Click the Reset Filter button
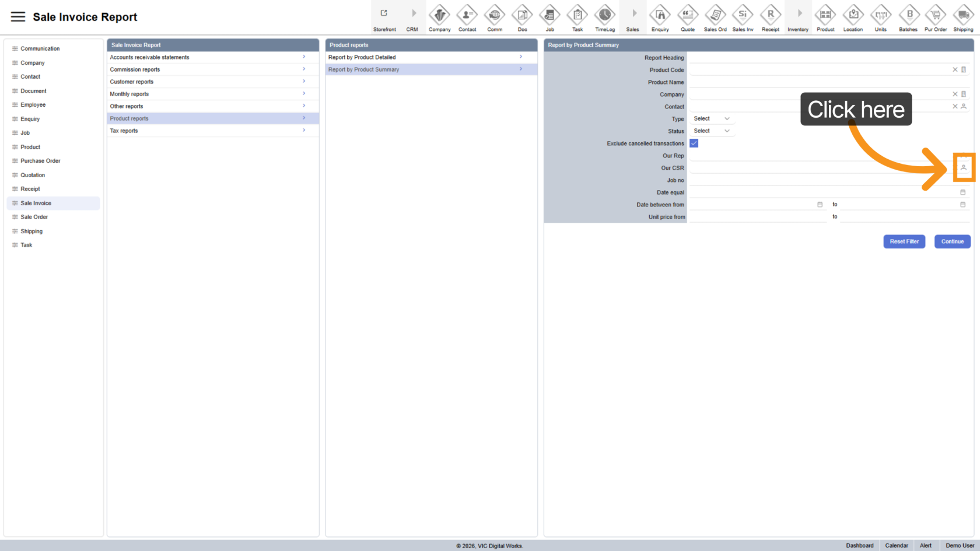The height and width of the screenshot is (551, 980). point(904,241)
